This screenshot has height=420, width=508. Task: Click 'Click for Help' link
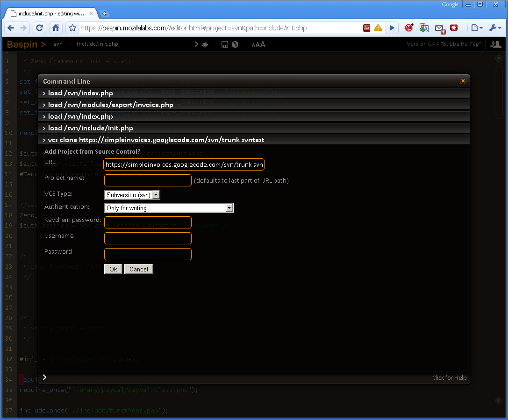click(x=450, y=377)
